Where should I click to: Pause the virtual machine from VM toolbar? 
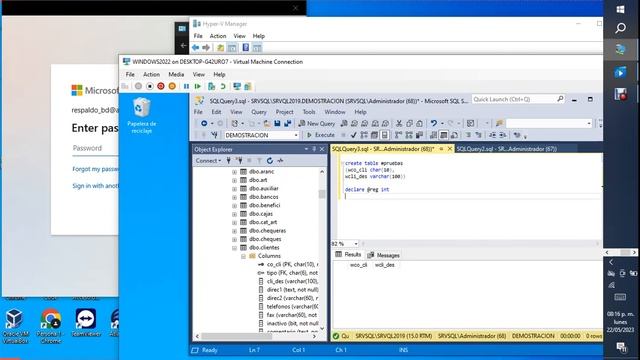point(186,87)
